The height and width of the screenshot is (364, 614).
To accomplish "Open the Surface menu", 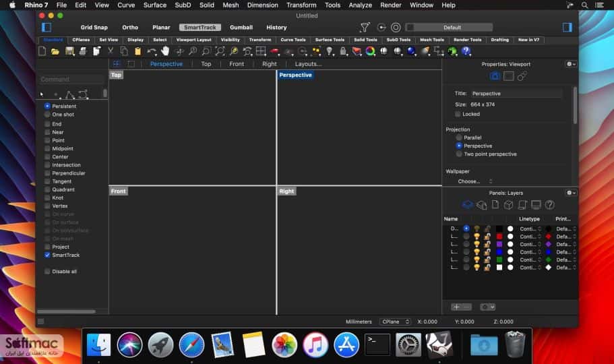I will (154, 5).
